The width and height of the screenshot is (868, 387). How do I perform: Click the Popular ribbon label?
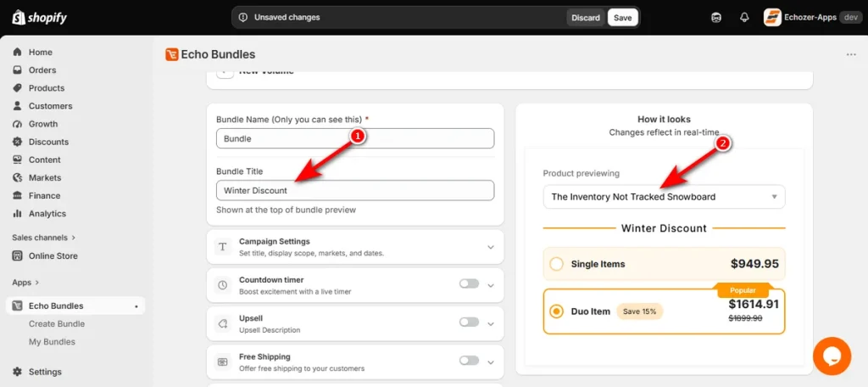click(x=743, y=290)
